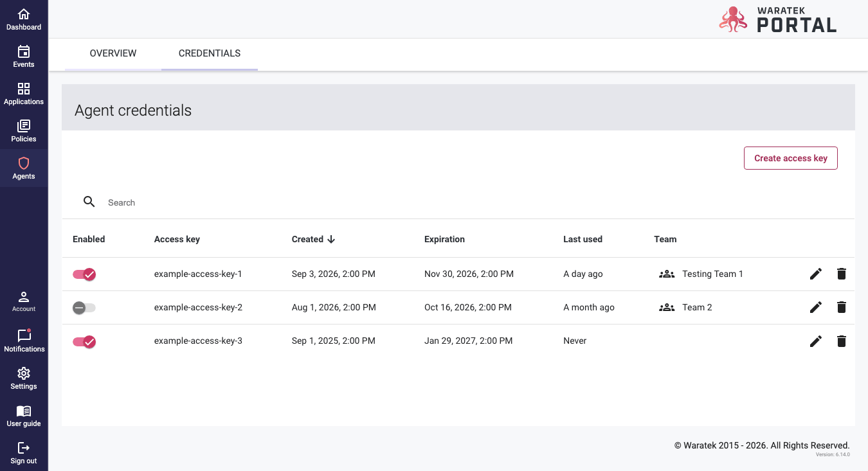The image size is (868, 471).
Task: Open Settings gear in sidebar
Action: 24,373
